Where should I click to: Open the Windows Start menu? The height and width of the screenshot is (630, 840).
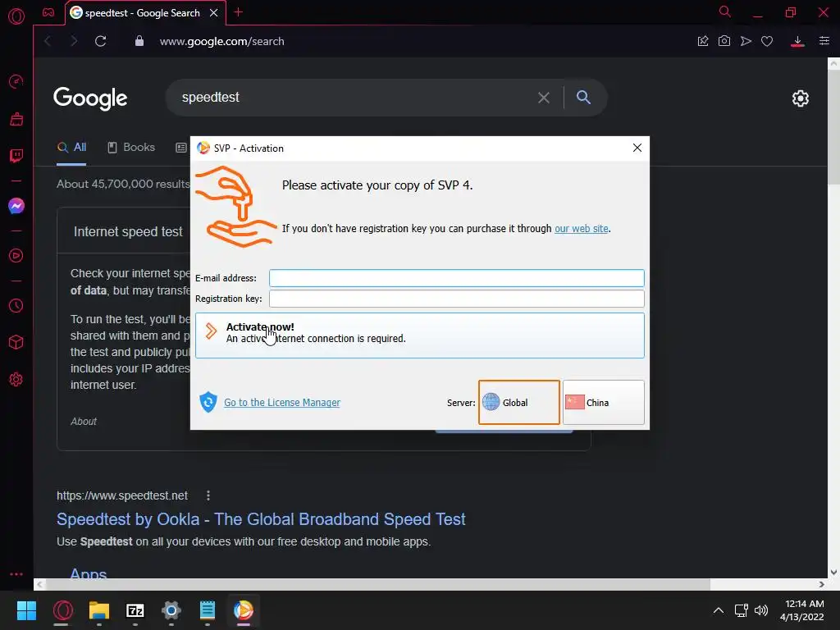pyautogui.click(x=26, y=610)
